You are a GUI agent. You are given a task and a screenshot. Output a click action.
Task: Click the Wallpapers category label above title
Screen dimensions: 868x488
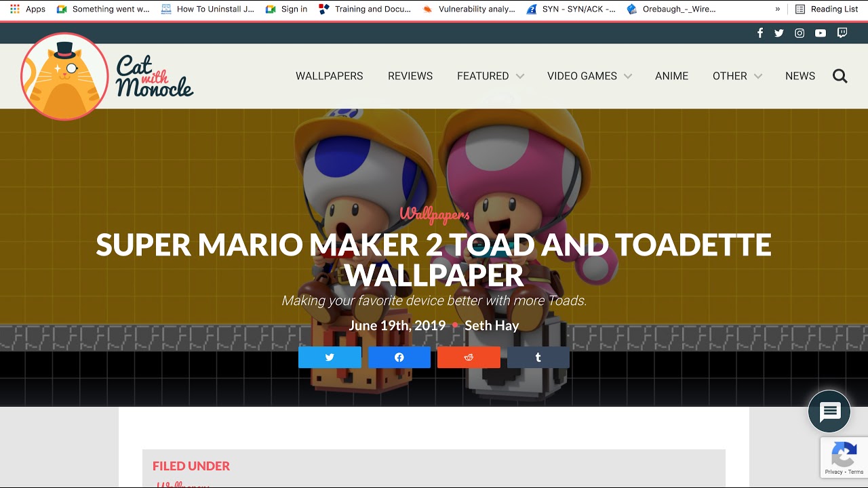434,214
